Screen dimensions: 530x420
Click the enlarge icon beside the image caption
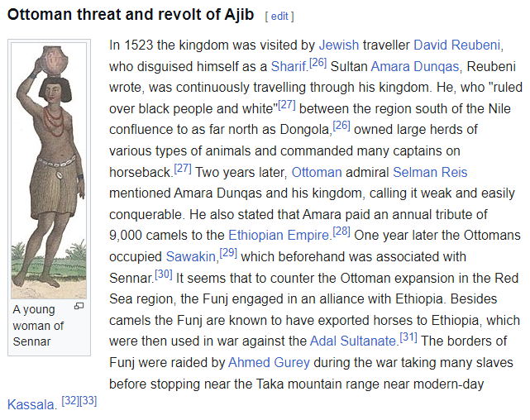pos(79,307)
